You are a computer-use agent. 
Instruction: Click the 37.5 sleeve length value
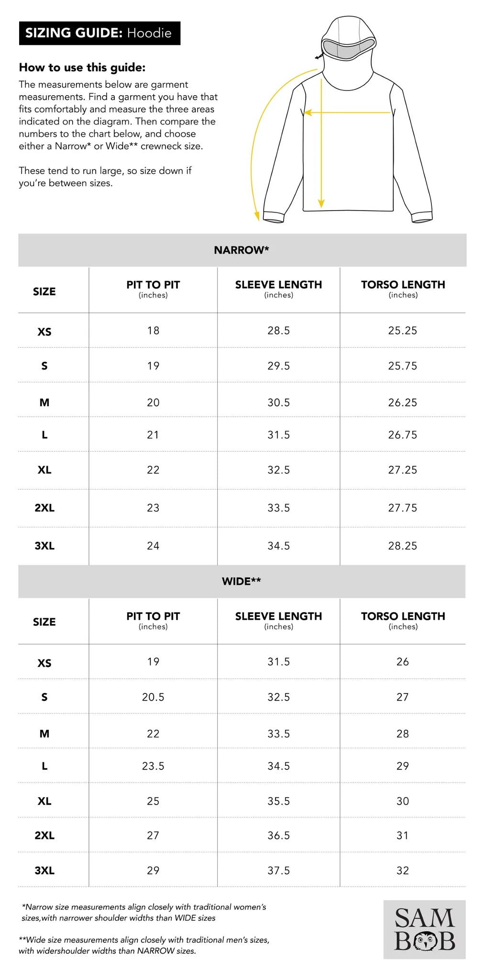pyautogui.click(x=278, y=870)
